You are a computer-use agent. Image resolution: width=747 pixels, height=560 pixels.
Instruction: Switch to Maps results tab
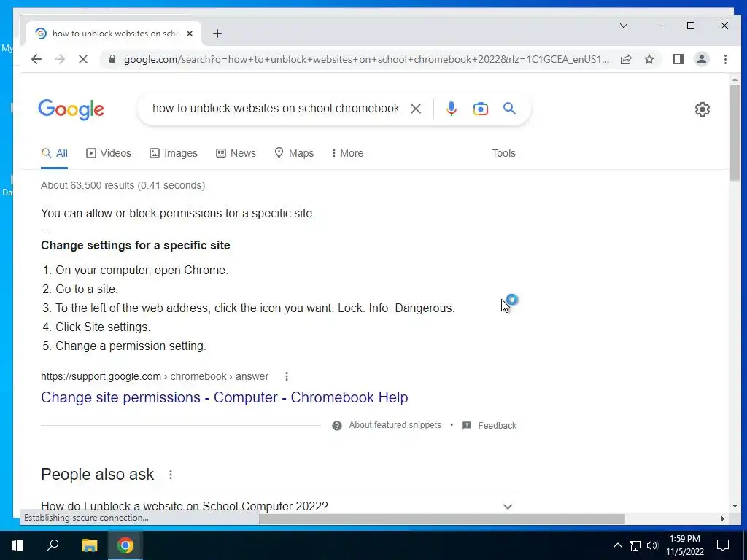294,153
